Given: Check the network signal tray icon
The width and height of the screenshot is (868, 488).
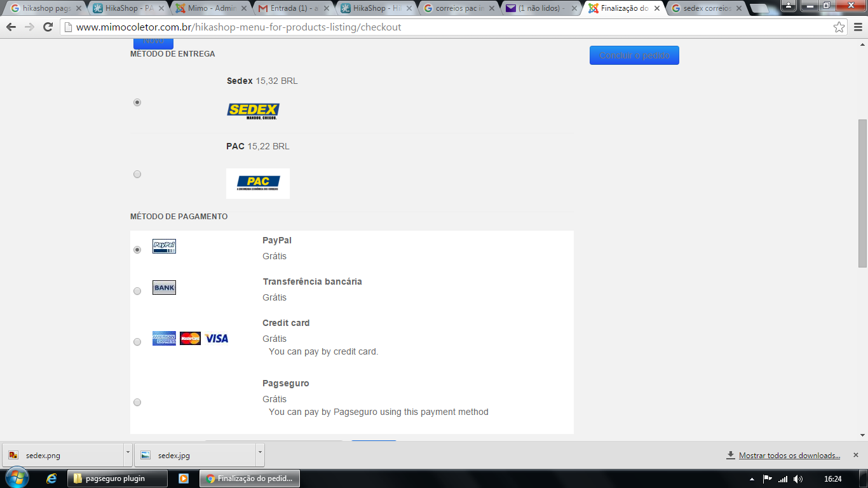Looking at the screenshot, I should (783, 479).
